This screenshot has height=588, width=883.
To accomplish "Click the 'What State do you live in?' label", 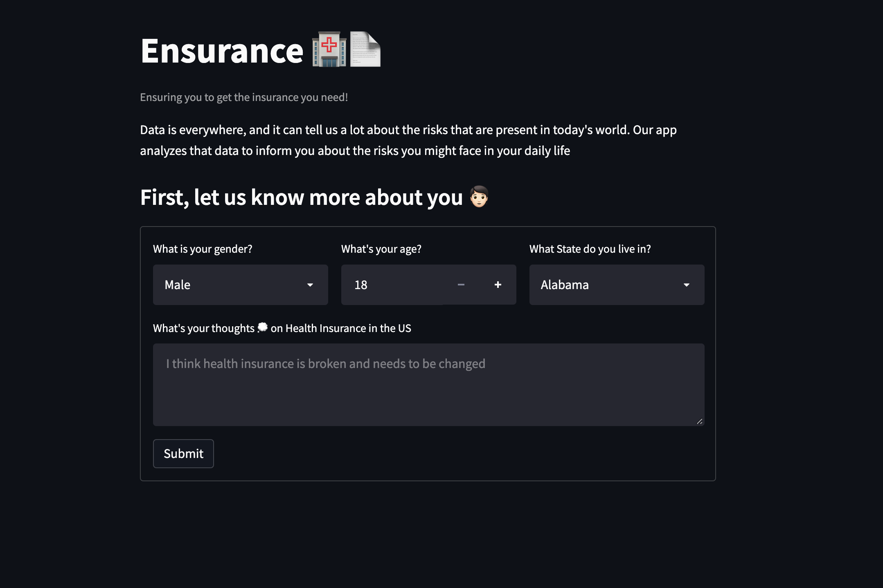I will tap(590, 249).
